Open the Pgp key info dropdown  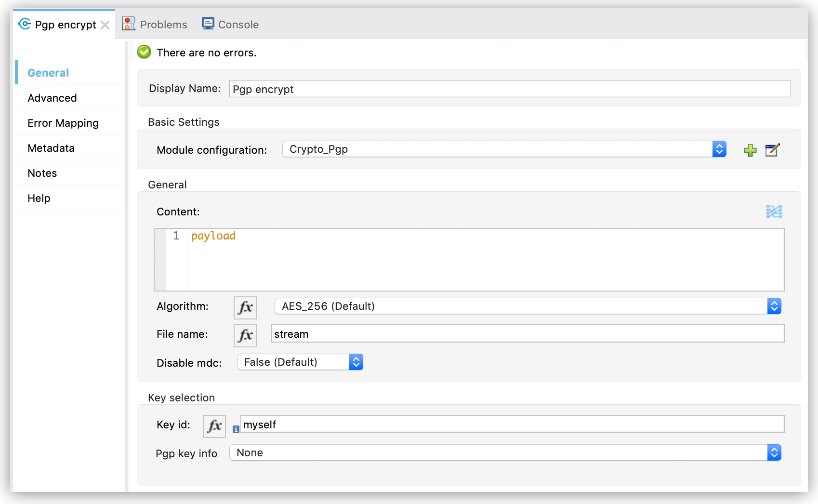(x=774, y=452)
